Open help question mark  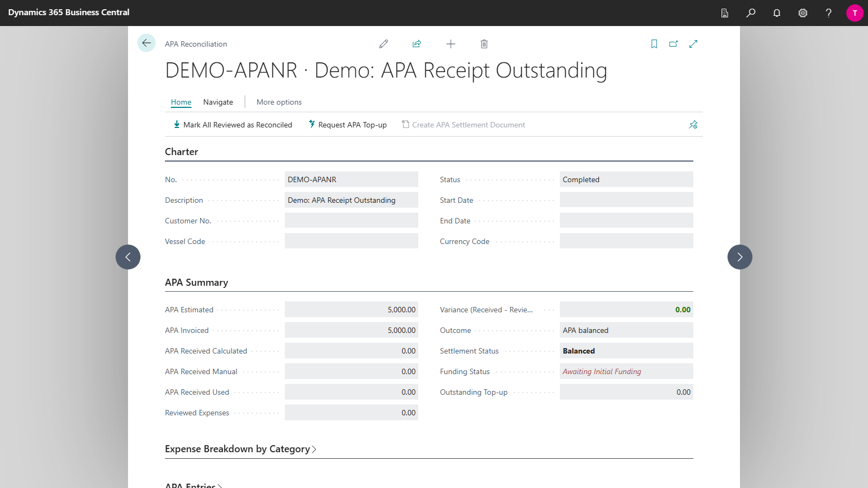[828, 12]
